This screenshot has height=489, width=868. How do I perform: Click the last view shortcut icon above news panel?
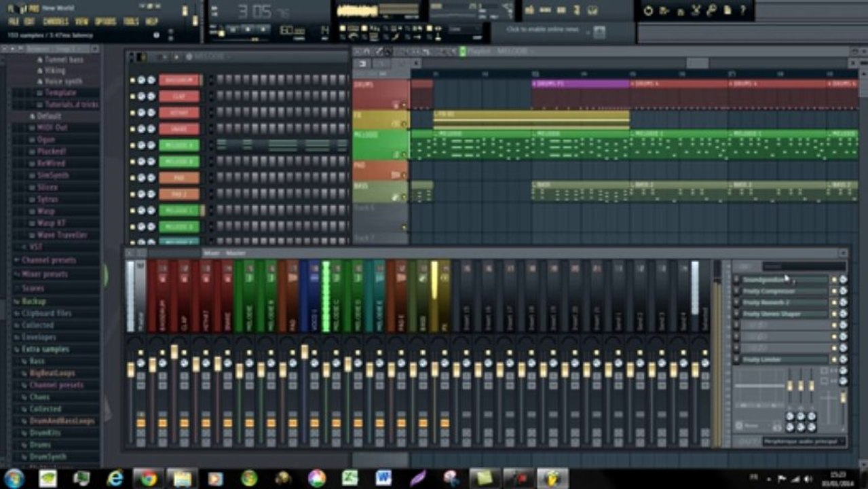tap(592, 10)
